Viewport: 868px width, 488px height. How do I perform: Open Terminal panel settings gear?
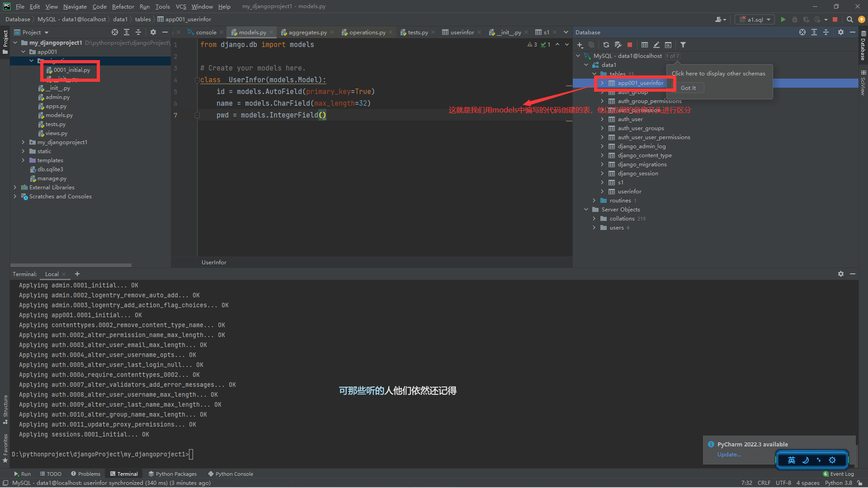pos(840,274)
